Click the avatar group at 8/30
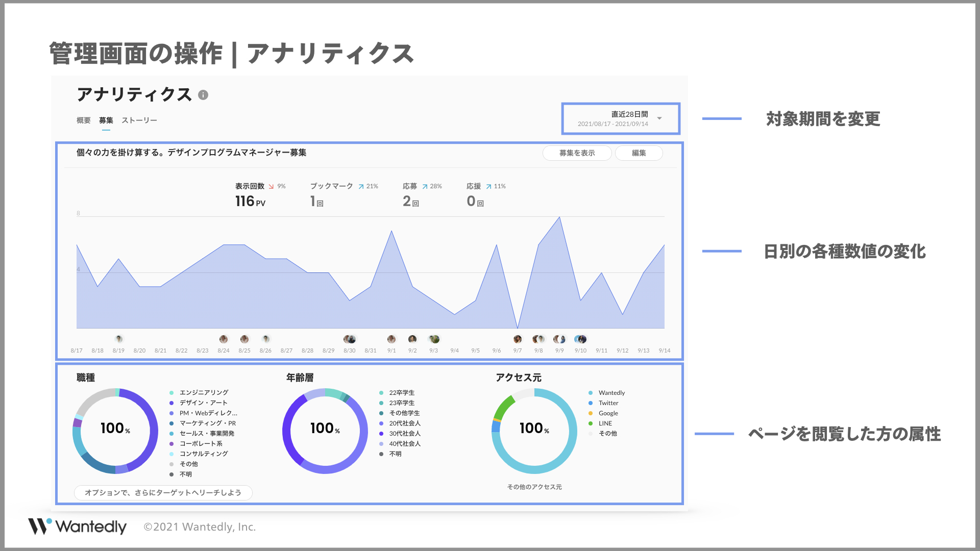980x551 pixels. coord(350,339)
